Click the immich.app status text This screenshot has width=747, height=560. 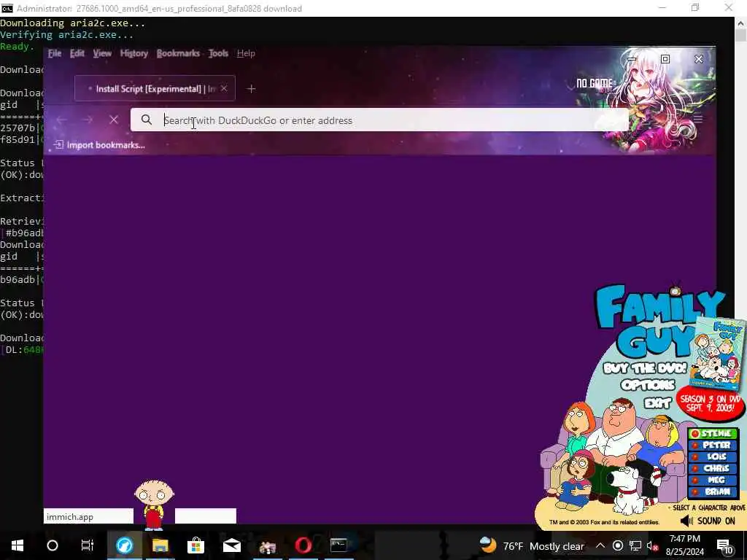point(69,517)
